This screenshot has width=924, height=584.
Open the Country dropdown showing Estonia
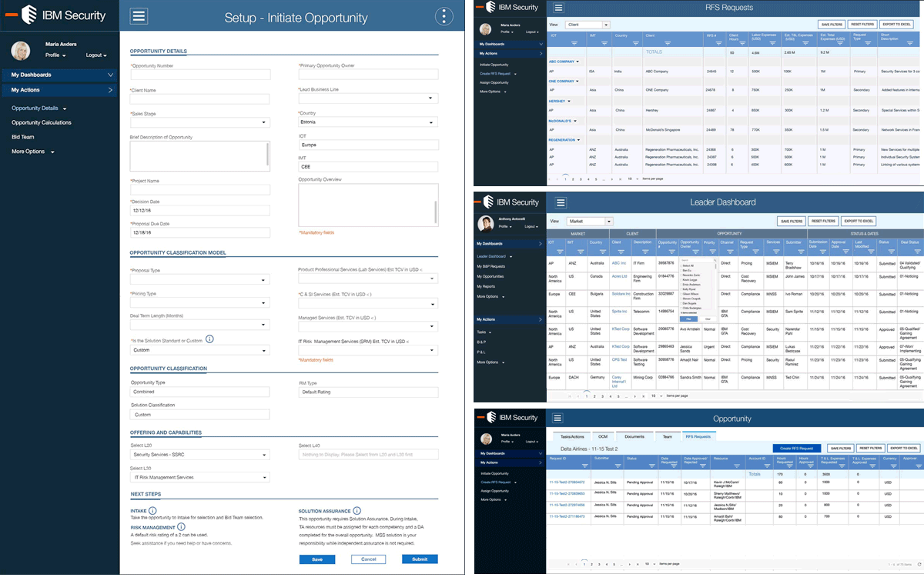[368, 122]
